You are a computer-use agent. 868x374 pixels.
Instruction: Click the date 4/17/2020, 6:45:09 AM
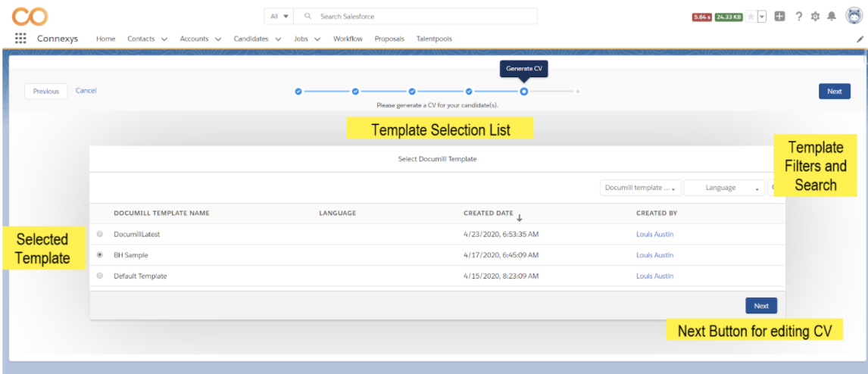pos(501,255)
